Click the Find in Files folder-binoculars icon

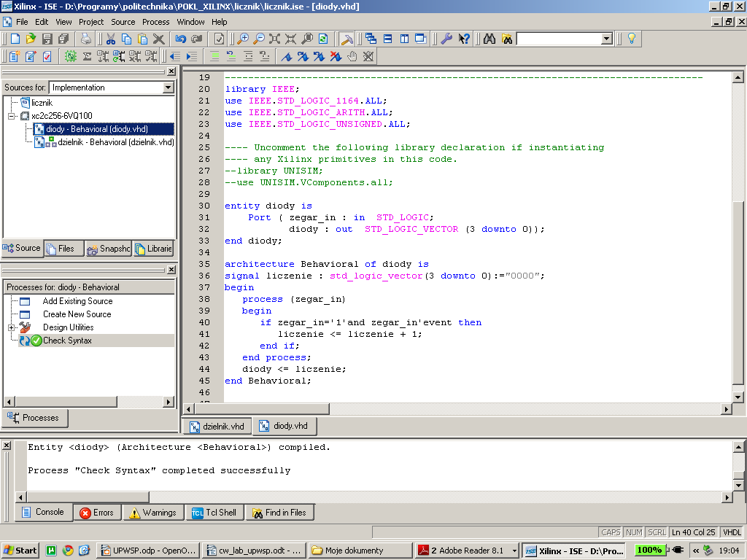click(x=507, y=39)
